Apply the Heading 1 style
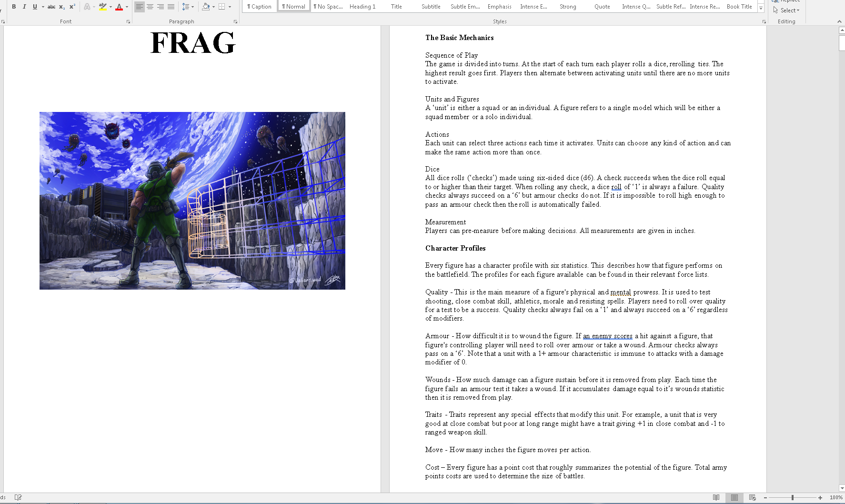 362,7
